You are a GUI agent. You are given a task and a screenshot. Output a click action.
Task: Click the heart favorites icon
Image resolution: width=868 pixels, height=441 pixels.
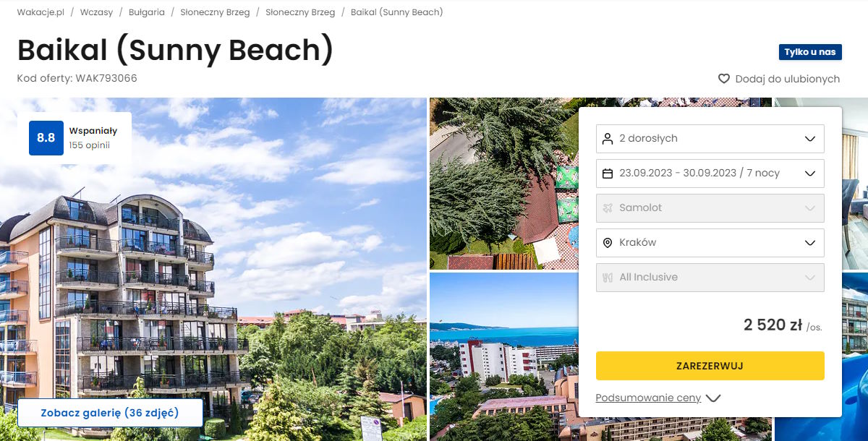723,79
